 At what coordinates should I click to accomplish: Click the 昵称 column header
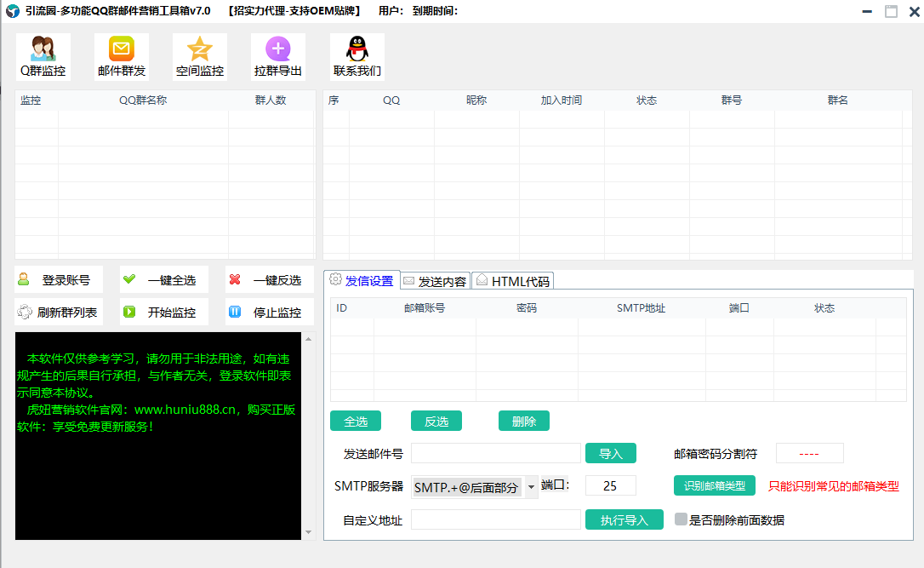tap(476, 100)
